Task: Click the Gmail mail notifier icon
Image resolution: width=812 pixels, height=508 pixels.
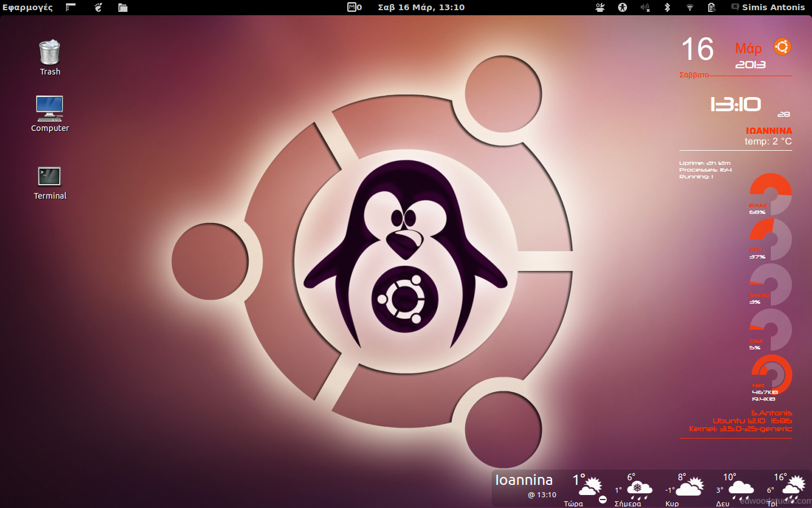Action: pyautogui.click(x=354, y=7)
